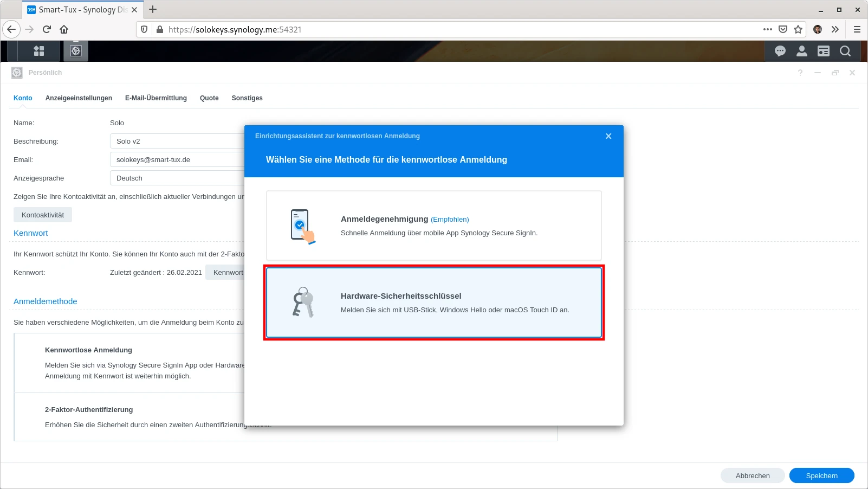This screenshot has height=489, width=868.
Task: Click the Firefox back arrow
Action: point(11,29)
